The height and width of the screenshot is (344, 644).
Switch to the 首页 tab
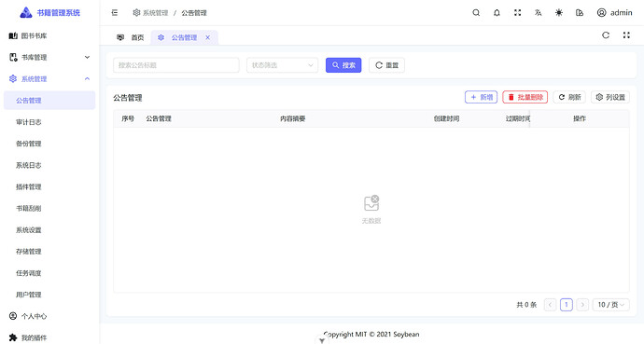[130, 37]
